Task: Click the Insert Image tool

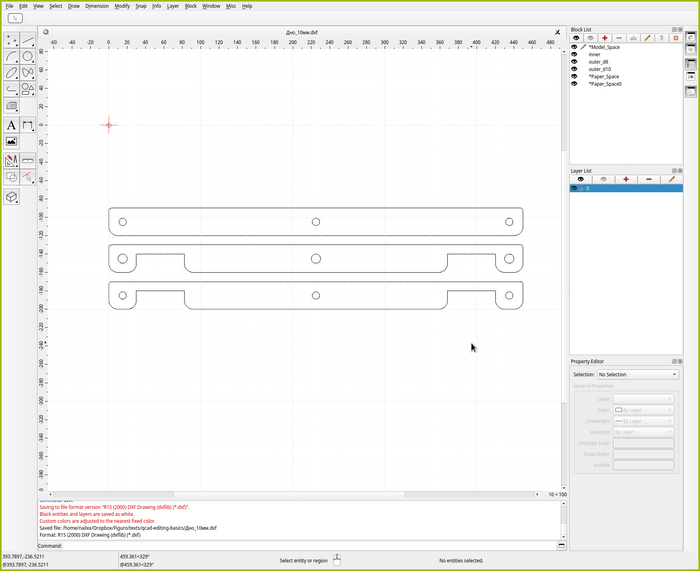Action: (x=11, y=142)
